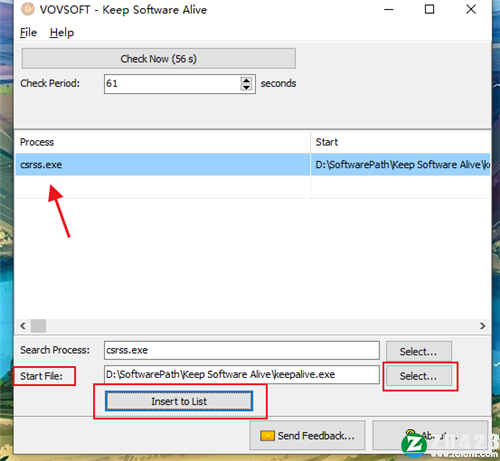Select the csrss.exe row in process list

tap(253, 164)
